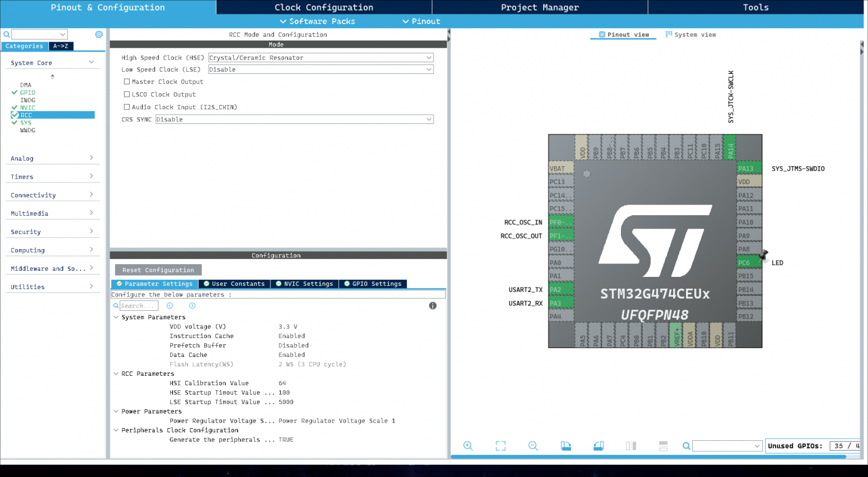This screenshot has width=868, height=477.
Task: Open the categories settings gear icon
Action: point(99,34)
